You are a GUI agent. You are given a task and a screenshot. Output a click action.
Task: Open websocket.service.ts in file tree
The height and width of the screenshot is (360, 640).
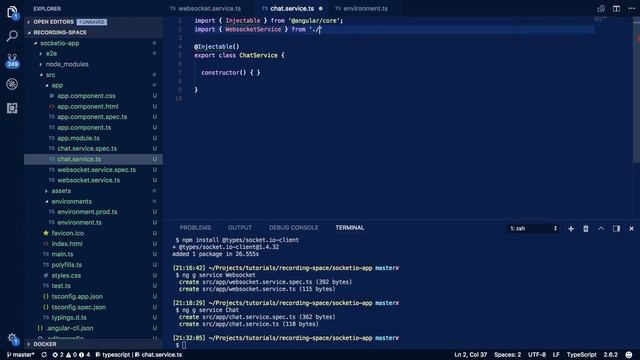(89, 180)
